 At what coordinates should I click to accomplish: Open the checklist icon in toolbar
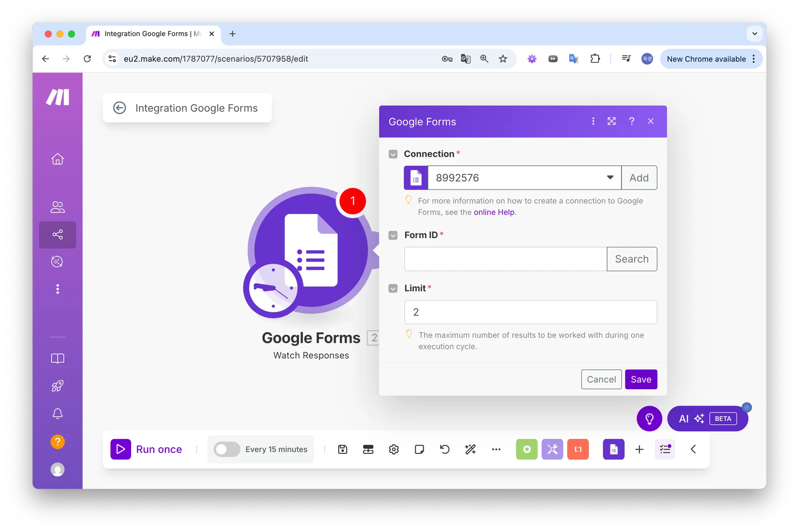[665, 449]
